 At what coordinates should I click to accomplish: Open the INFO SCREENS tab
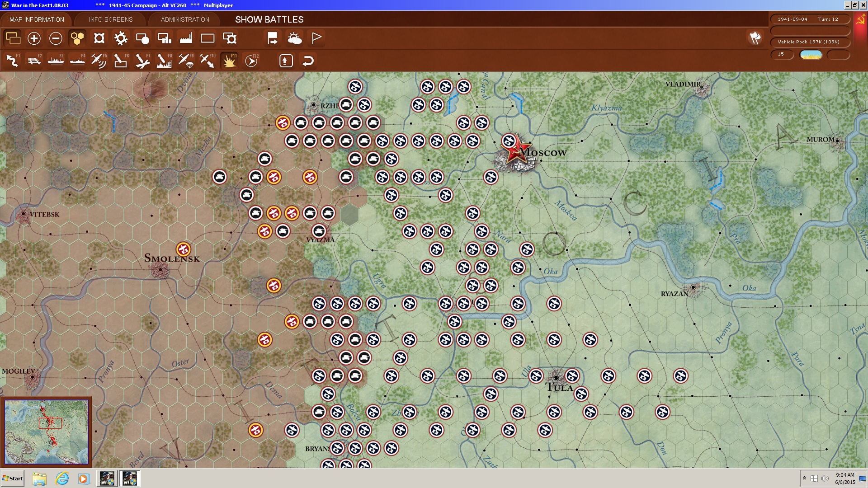click(x=111, y=19)
